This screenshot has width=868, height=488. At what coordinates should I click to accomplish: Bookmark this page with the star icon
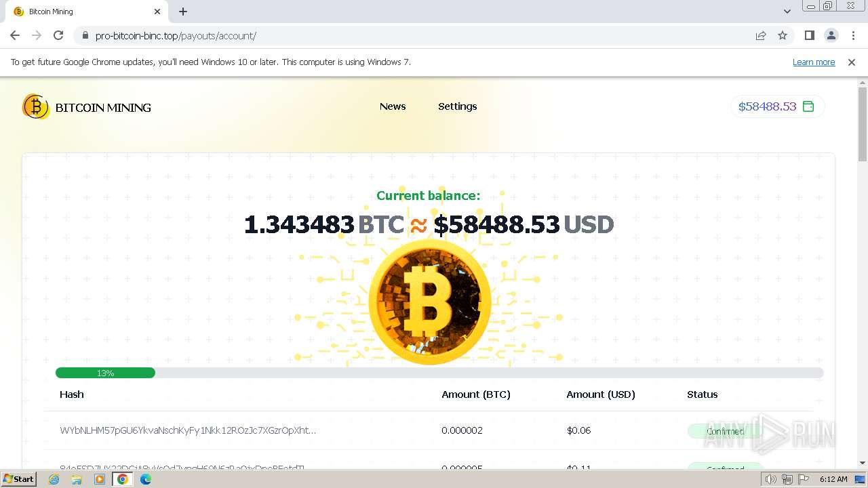click(x=783, y=35)
